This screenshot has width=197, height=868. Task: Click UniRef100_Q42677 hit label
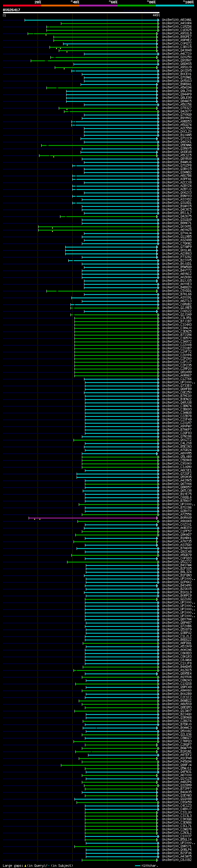(176, 111)
